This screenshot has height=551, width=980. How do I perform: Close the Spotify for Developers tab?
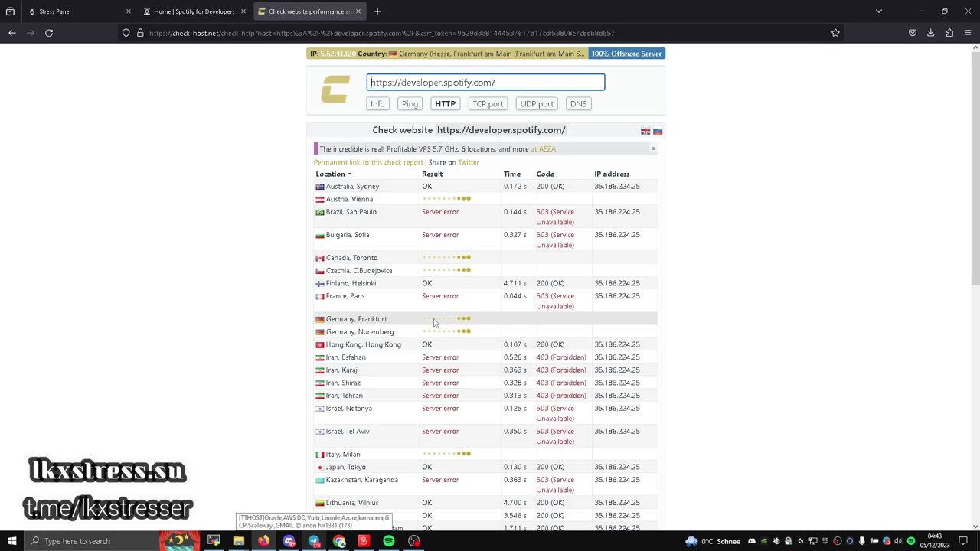pyautogui.click(x=243, y=11)
